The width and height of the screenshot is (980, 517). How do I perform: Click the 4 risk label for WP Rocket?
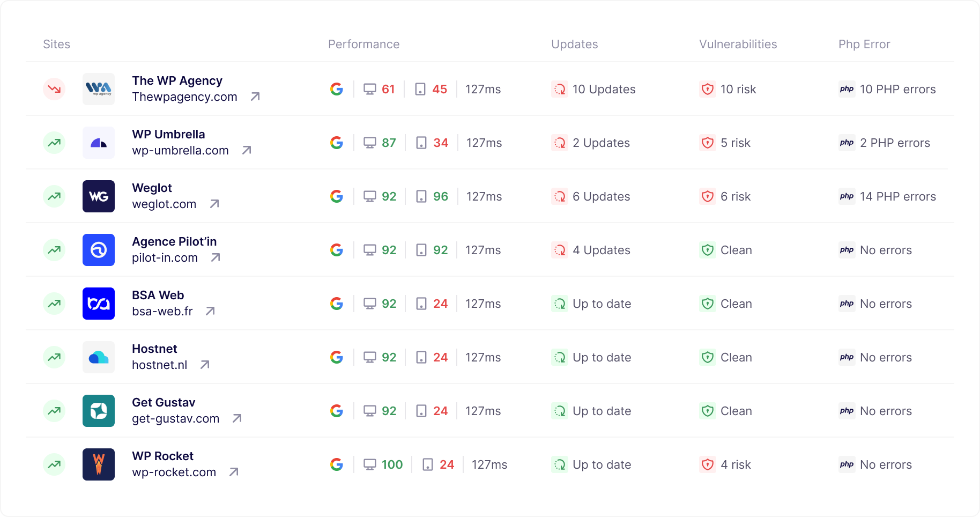736,464
